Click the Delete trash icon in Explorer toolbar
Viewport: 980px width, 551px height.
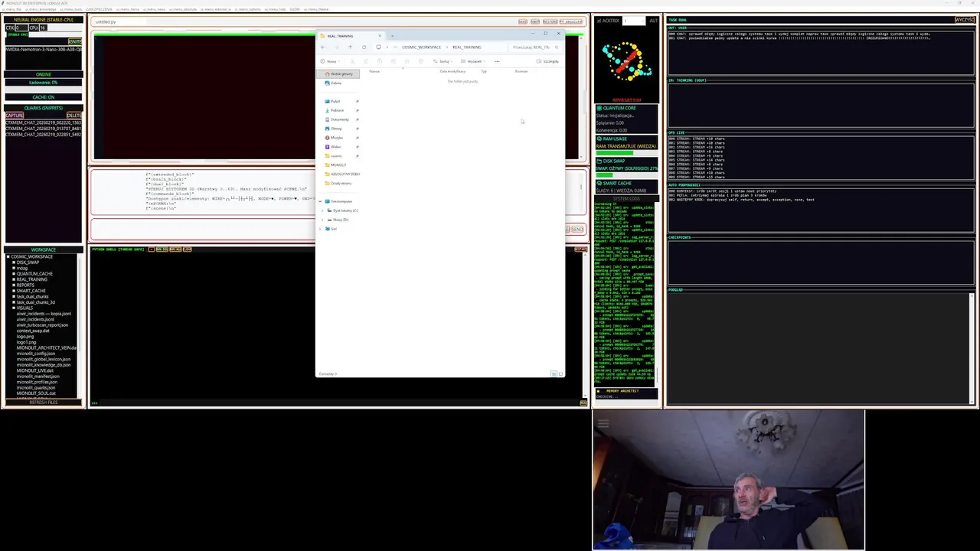(421, 61)
